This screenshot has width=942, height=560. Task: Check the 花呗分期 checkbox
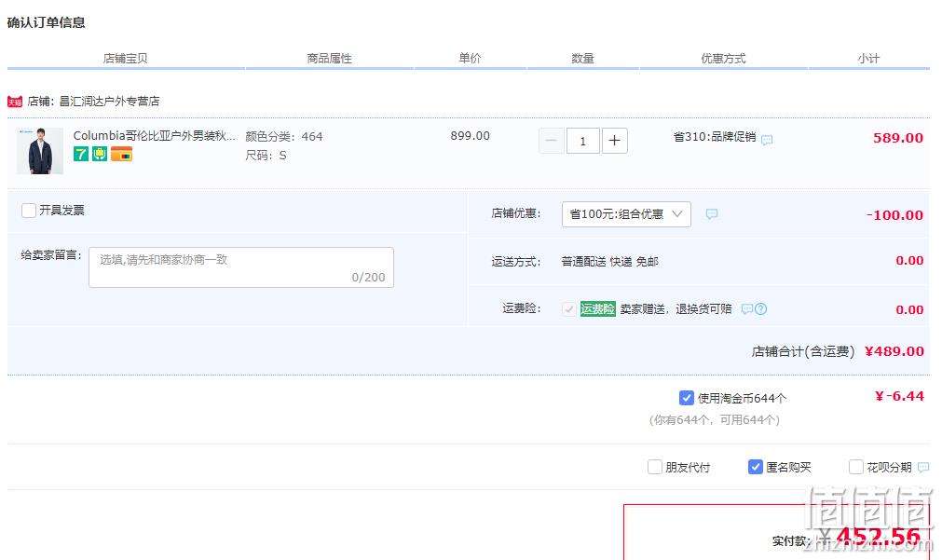855,467
